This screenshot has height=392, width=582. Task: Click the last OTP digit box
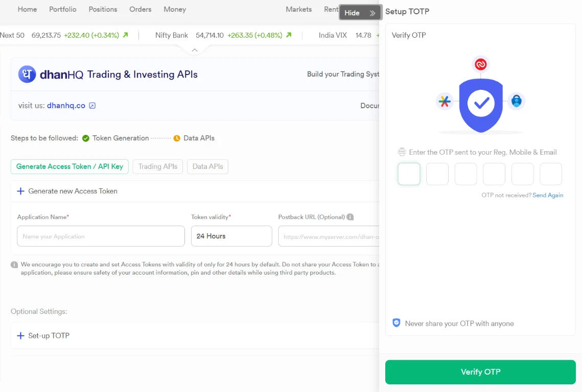click(x=551, y=174)
